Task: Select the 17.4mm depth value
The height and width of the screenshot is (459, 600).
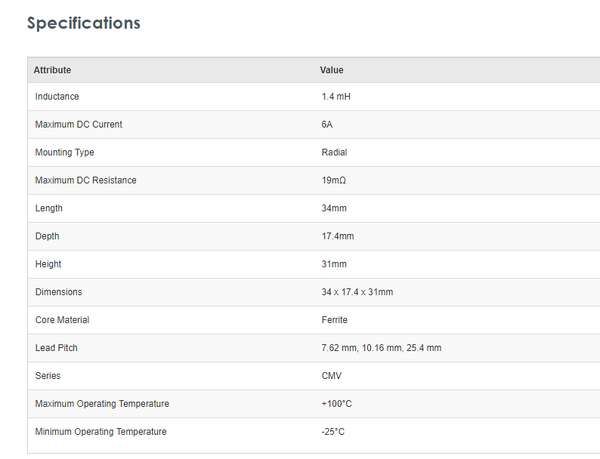Action: 337,236
